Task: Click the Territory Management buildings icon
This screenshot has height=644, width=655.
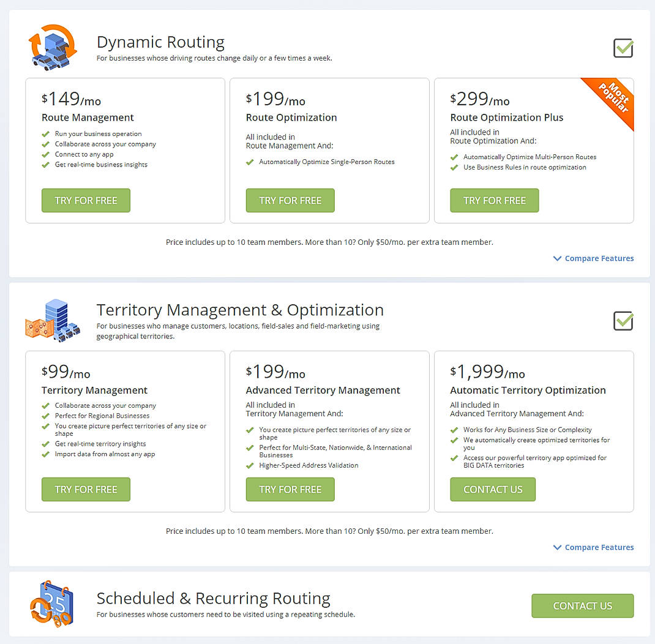Action: 53,320
